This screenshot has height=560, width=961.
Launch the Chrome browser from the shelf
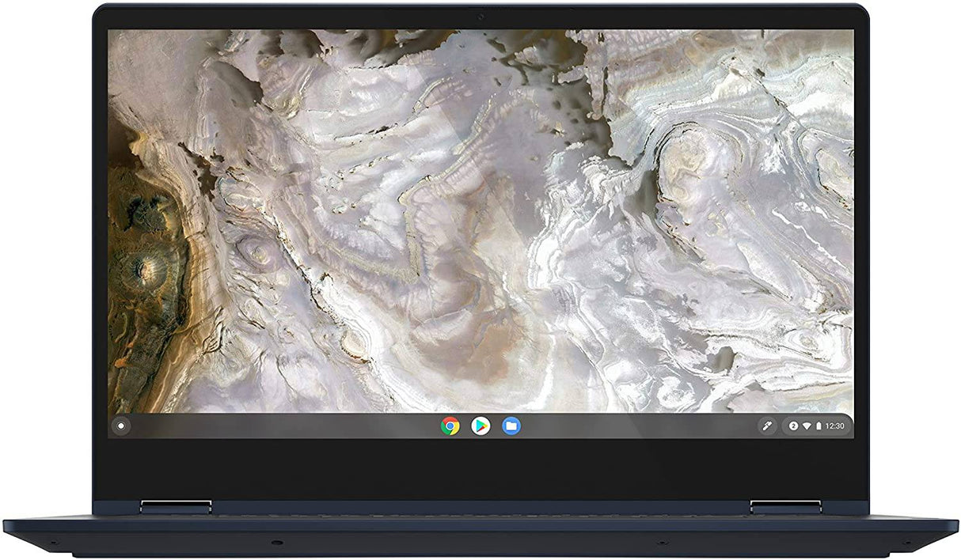pos(449,426)
